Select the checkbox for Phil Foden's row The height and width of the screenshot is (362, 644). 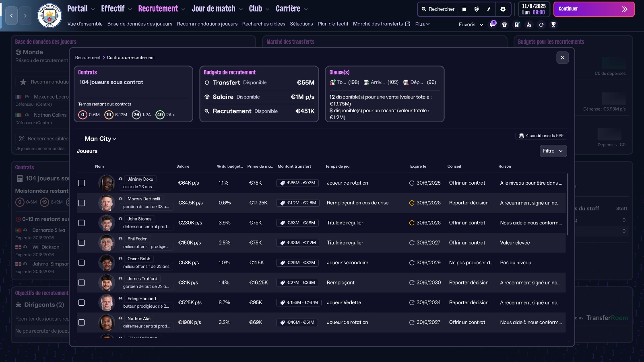point(82,243)
